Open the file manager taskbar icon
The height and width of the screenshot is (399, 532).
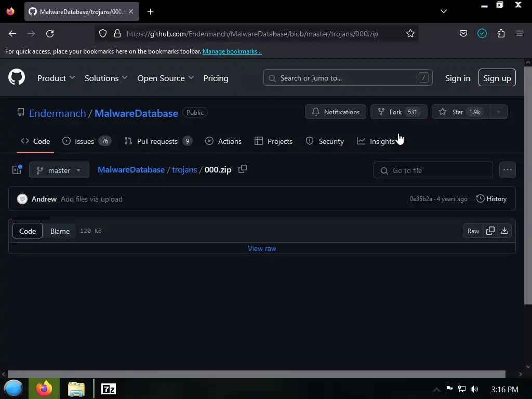(x=76, y=389)
